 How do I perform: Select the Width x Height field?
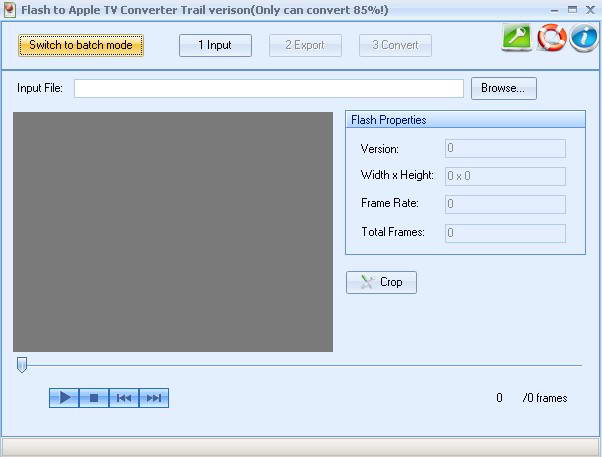point(505,176)
